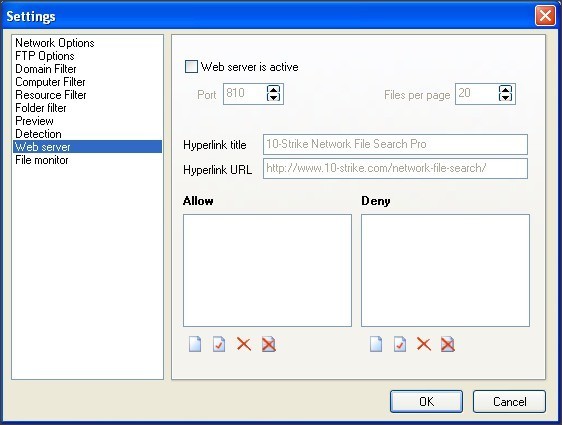Select Computer Filter in settings list
The height and width of the screenshot is (425, 562).
tap(87, 82)
